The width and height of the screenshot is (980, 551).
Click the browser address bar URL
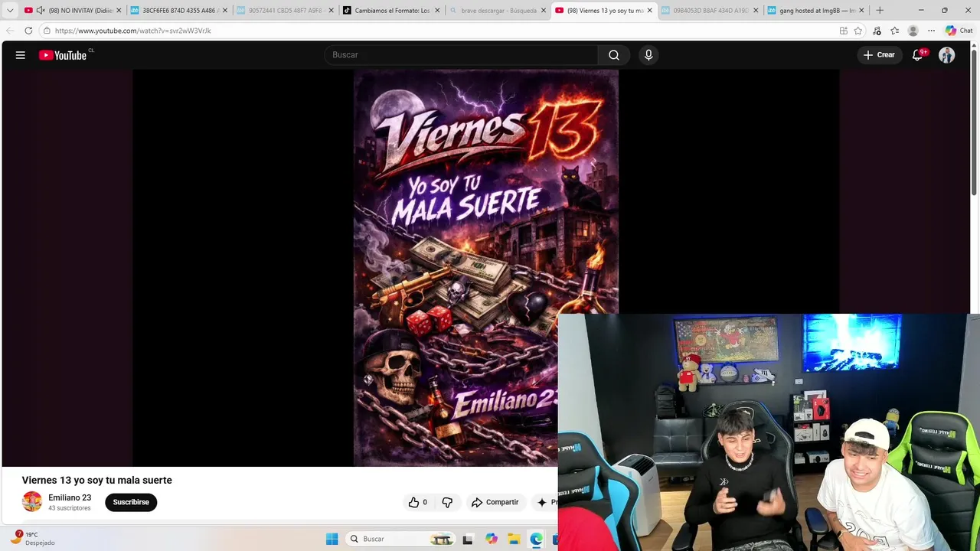coord(132,31)
